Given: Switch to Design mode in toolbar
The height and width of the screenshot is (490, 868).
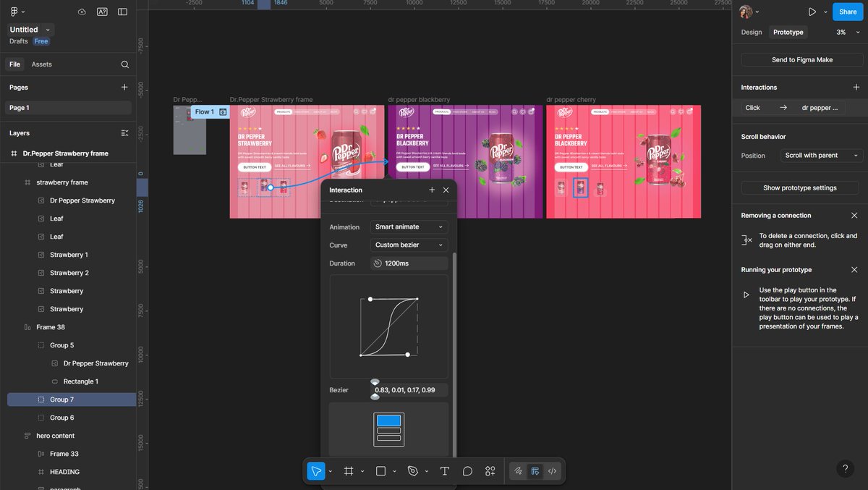Looking at the screenshot, I should (535, 471).
